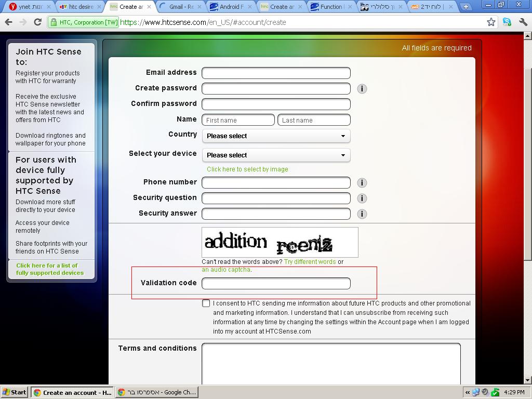Viewport: 532px width, 399px height.
Task: Click Try different words captcha link
Action: pyautogui.click(x=310, y=262)
